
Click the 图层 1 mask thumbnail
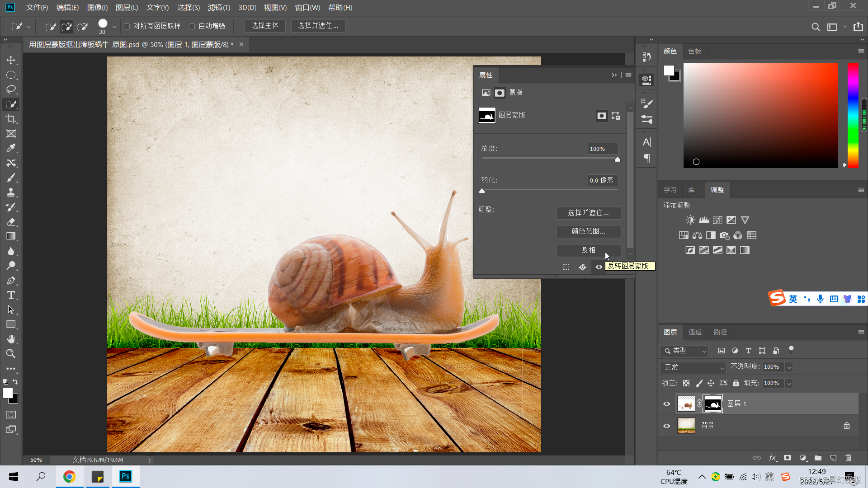[713, 404]
